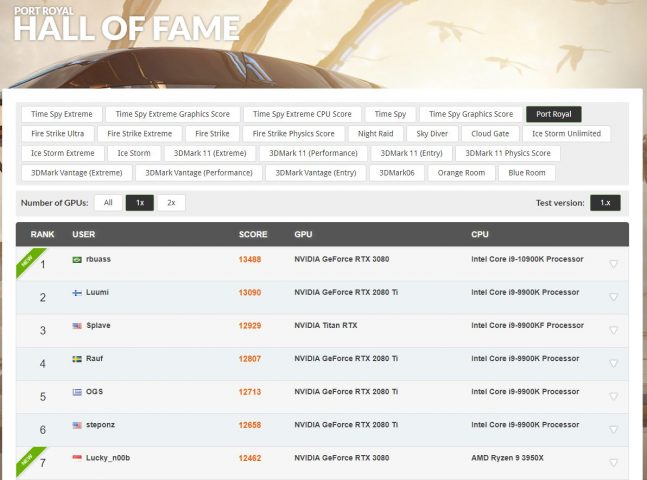Screen dimensions: 647x480
Task: Select Sky Diver benchmark
Action: pos(432,134)
